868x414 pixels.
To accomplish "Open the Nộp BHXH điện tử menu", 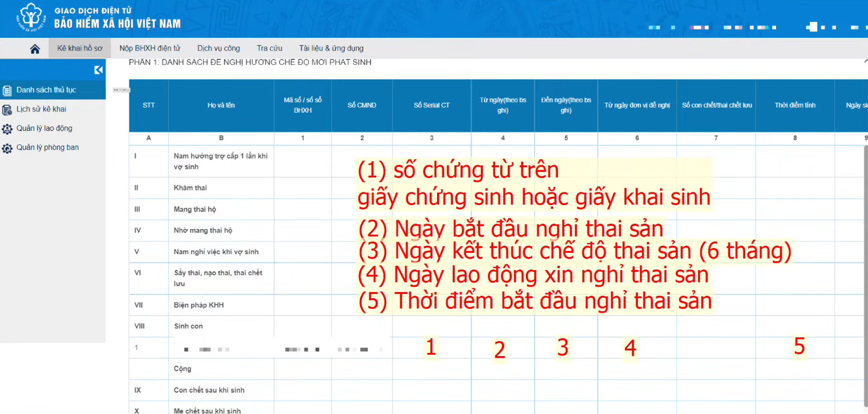I will [x=150, y=48].
